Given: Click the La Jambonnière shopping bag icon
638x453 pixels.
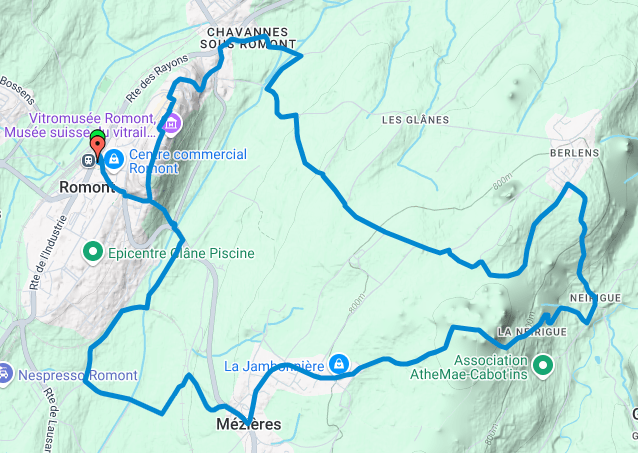Looking at the screenshot, I should click(339, 364).
